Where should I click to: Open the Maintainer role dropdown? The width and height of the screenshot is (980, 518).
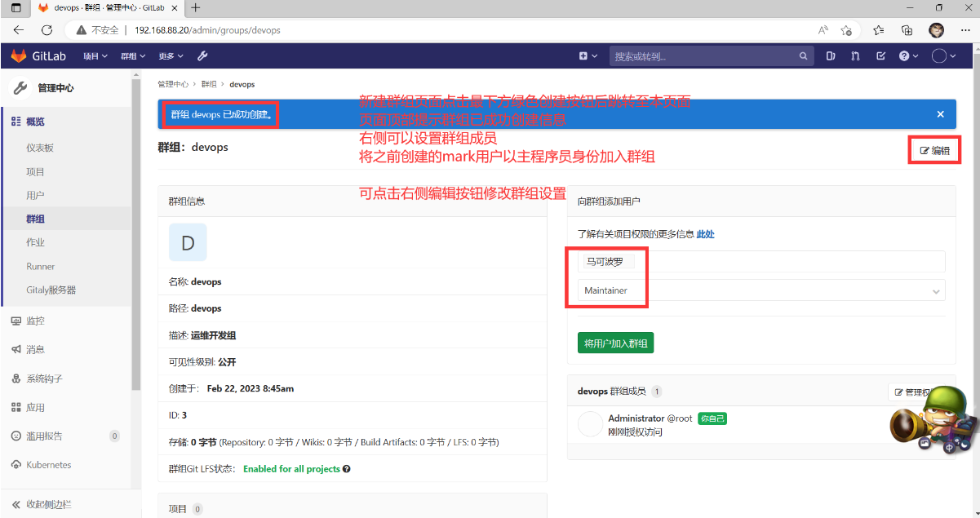click(760, 290)
